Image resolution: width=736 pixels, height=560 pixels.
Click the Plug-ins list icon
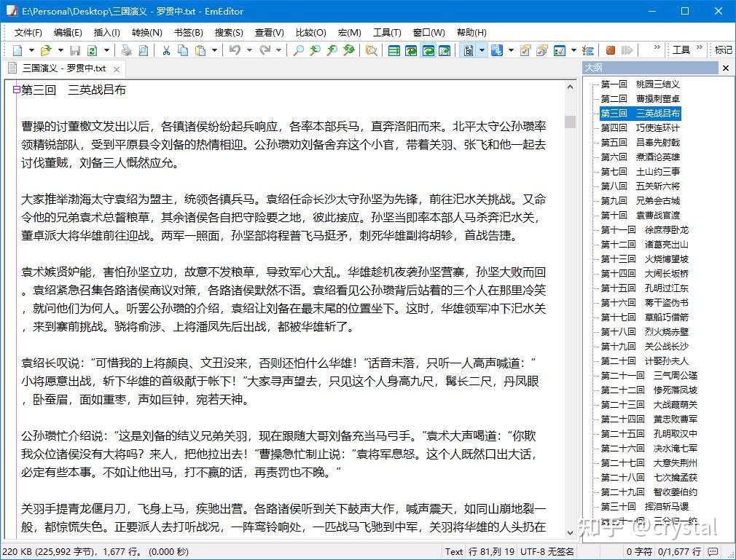[x=587, y=50]
